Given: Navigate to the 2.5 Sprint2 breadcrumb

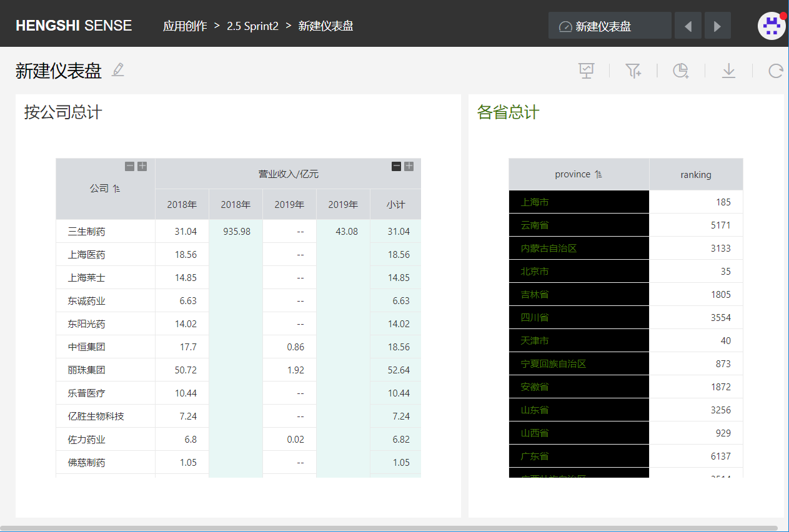Looking at the screenshot, I should tap(252, 26).
